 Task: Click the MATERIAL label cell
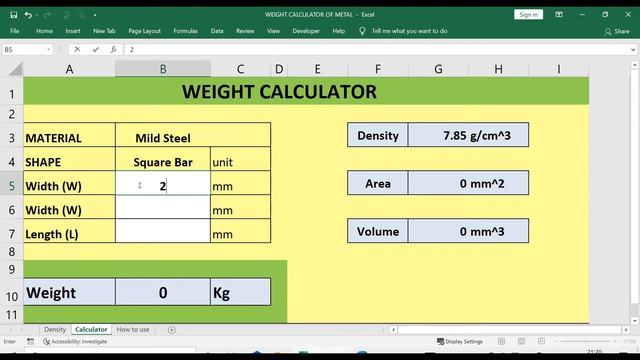coord(69,135)
